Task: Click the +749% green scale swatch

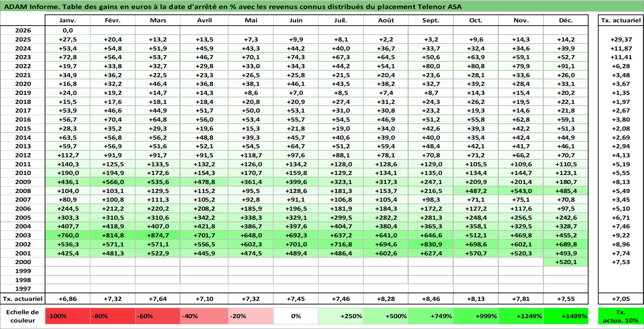Action: [x=431, y=316]
